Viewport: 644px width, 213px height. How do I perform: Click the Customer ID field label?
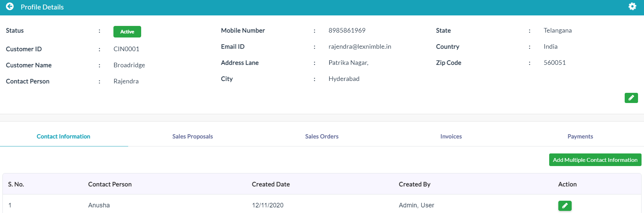[24, 49]
